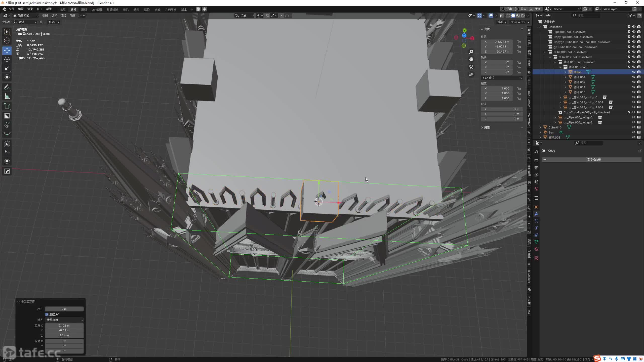Open the XYZ 欧拉 rotation mode dropdown
Viewport: 644px width, 362px height.
pos(502,78)
